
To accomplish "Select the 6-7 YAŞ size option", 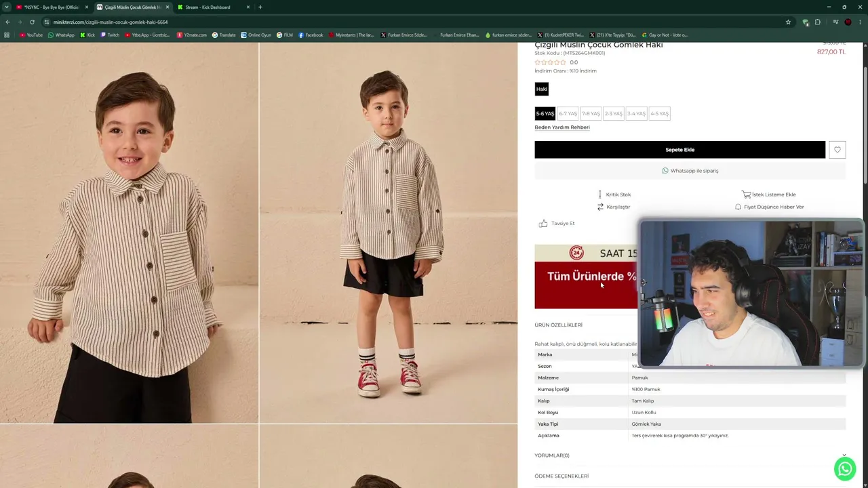I will (568, 113).
